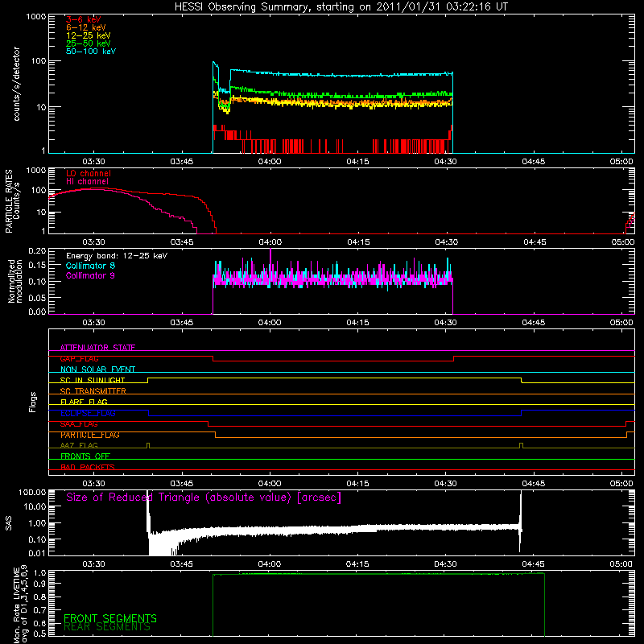Click '03:45' tick below the particle rates panel

coord(182,242)
